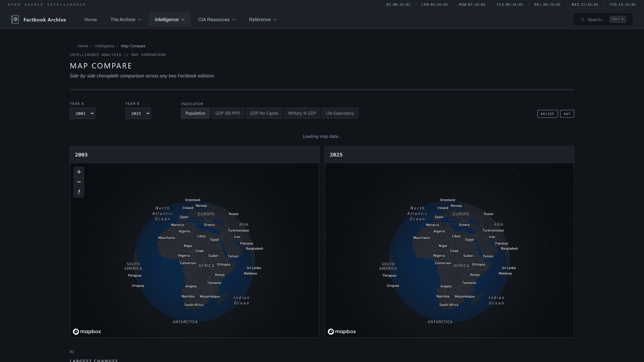The width and height of the screenshot is (644, 362).
Task: Choose the Military % GDP indicator
Action: pyautogui.click(x=302, y=113)
